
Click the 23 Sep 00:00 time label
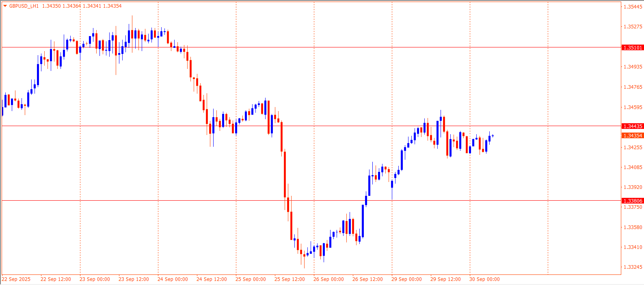[95, 279]
